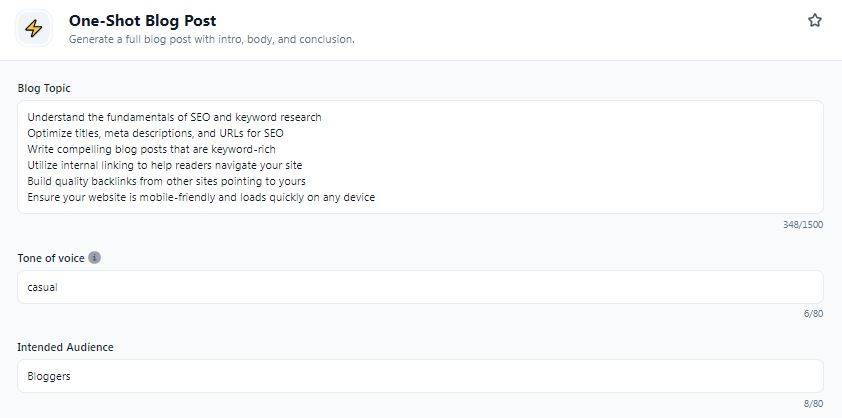Click the 8/80 character counter

(x=813, y=403)
